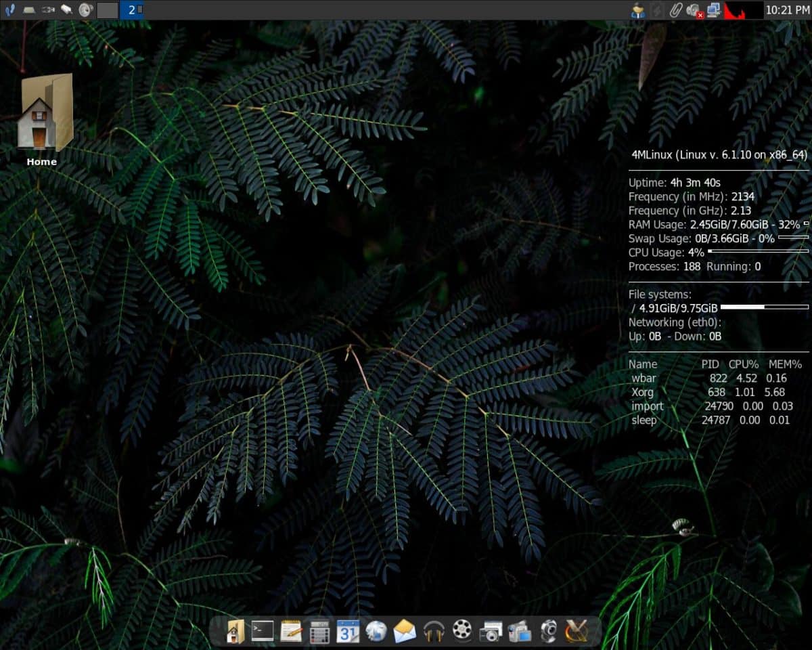The width and height of the screenshot is (812, 650).
Task: Open the screenshot camera tool in the dock
Action: point(490,632)
